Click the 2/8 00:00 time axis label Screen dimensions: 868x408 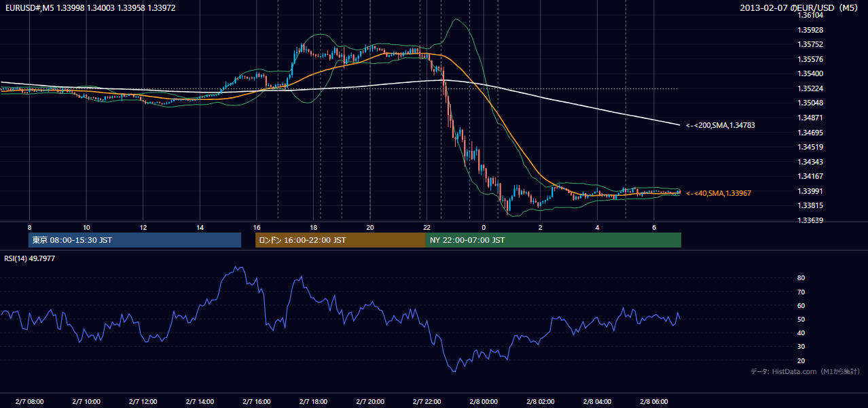[x=484, y=402]
